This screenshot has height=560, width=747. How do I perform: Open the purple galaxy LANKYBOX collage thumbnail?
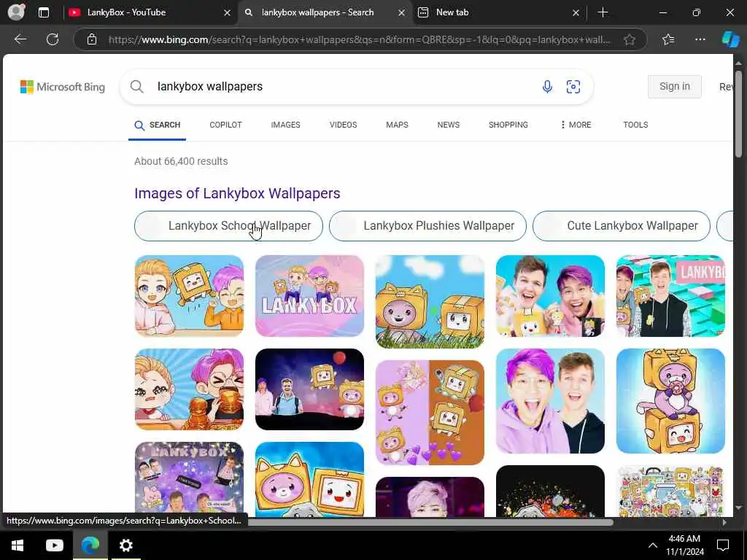(189, 479)
